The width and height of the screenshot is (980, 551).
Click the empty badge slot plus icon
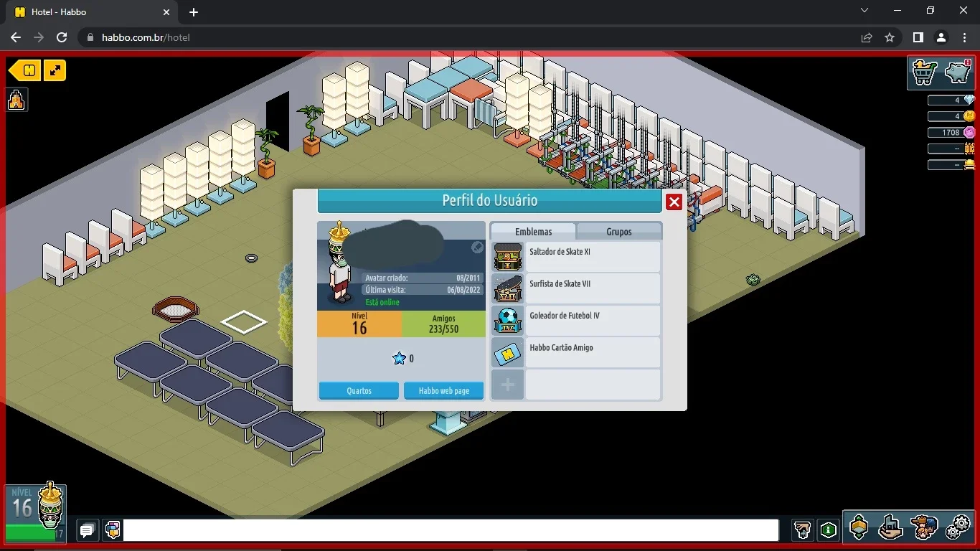click(507, 385)
